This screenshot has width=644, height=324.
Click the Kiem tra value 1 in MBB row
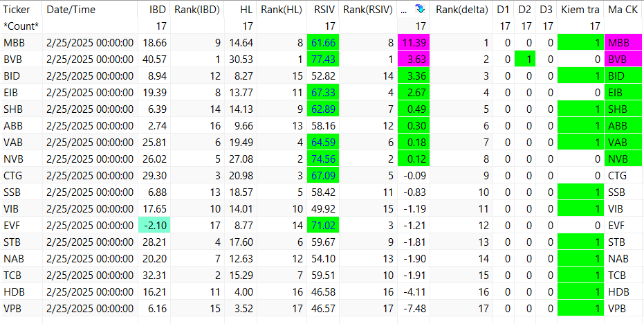pos(580,43)
